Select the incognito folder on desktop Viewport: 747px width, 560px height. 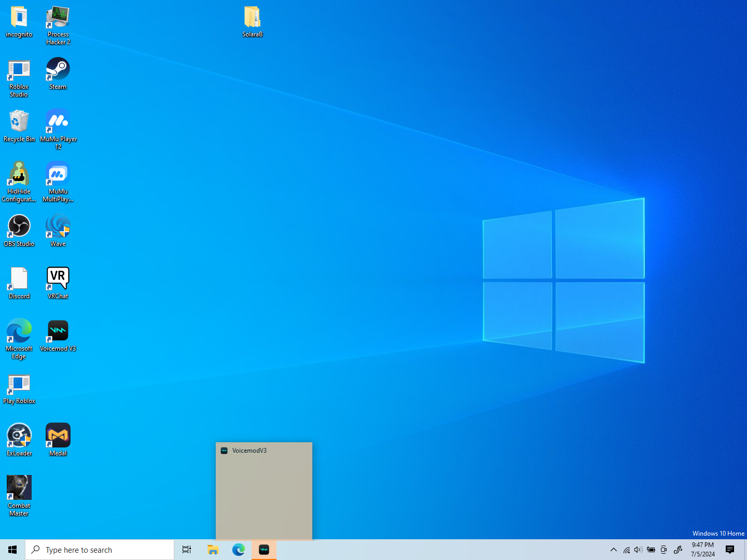19,22
